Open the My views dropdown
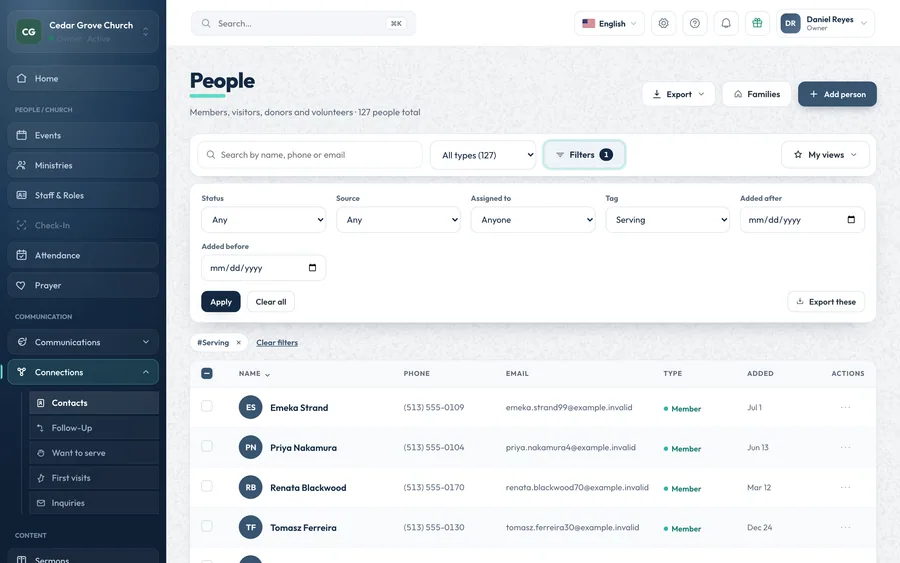Image resolution: width=900 pixels, height=563 pixels. 825,155
